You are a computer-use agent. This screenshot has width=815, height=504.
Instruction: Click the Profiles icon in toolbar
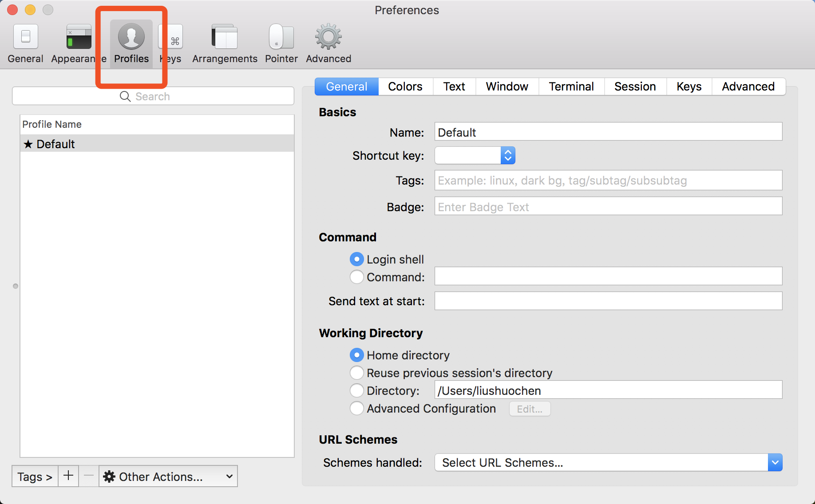131,42
